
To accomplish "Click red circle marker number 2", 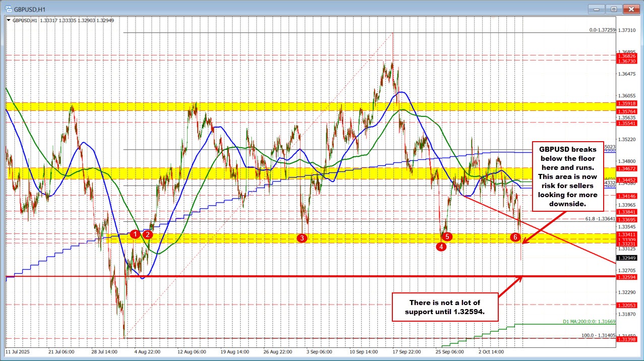I will 147,234.
